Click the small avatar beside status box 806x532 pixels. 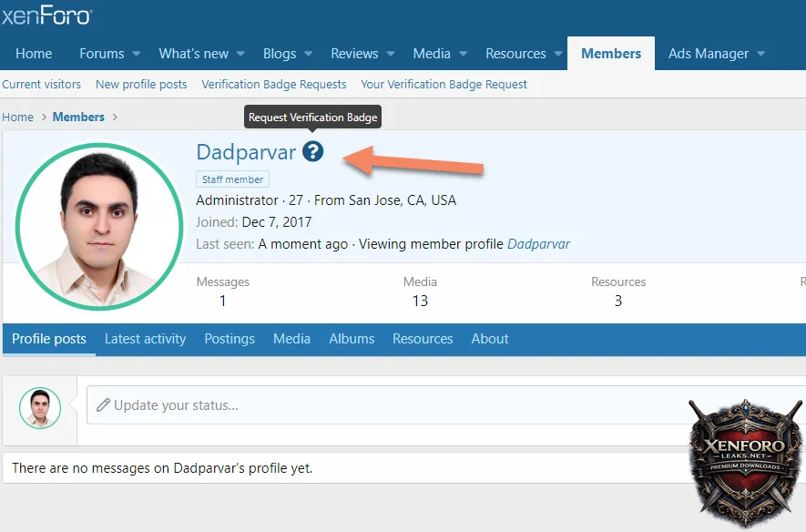click(x=40, y=408)
